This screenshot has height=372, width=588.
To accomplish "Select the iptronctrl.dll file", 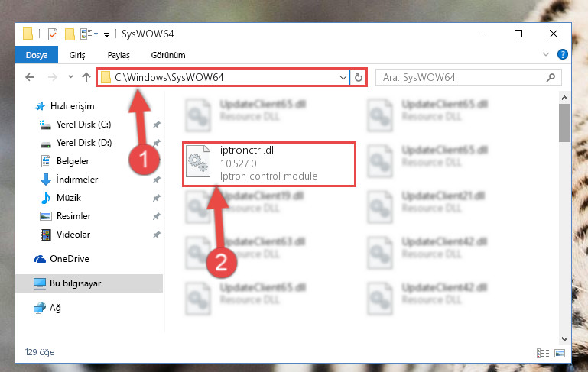I will [269, 163].
